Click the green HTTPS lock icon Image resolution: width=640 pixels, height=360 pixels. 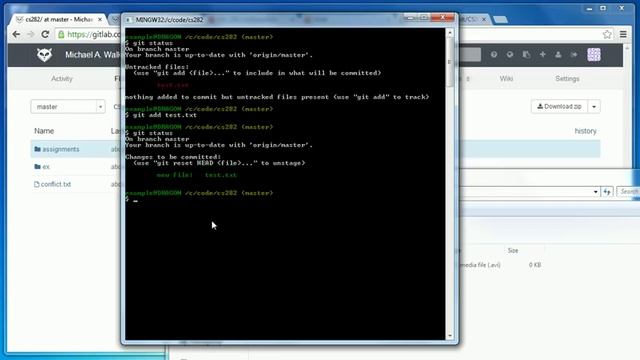[61, 34]
